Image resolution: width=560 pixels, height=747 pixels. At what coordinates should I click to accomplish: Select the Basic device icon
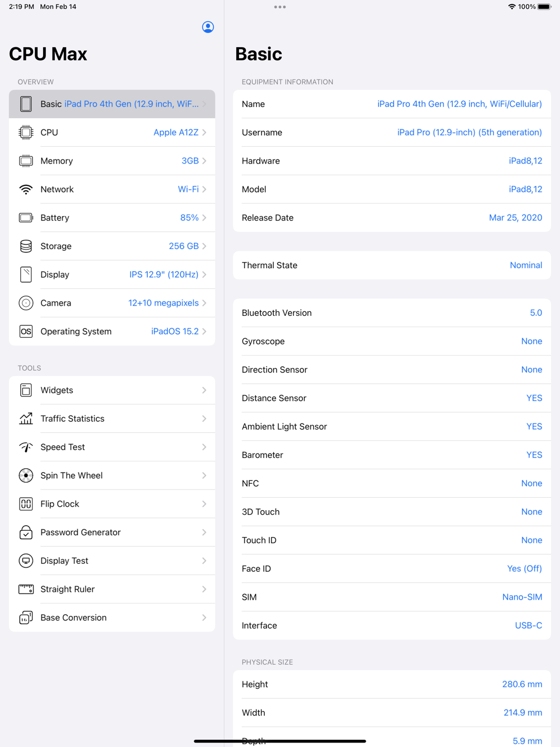(x=26, y=104)
